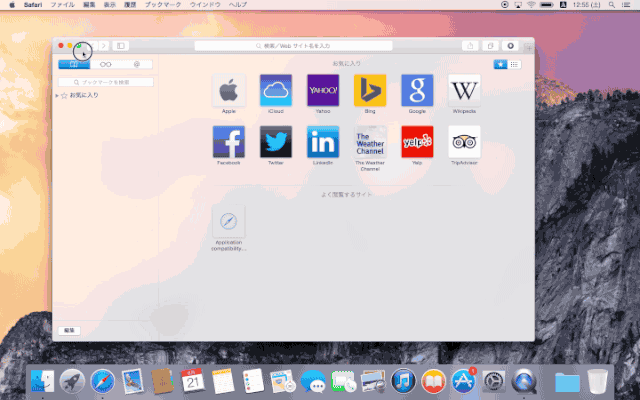
Task: Click the bookmark search field in sidebar
Action: click(x=106, y=82)
